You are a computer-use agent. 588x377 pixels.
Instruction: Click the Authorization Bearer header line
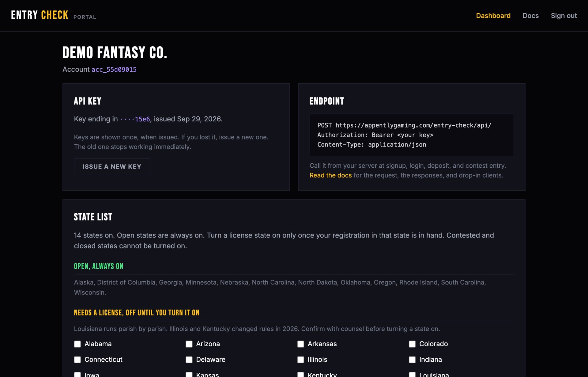pos(375,135)
